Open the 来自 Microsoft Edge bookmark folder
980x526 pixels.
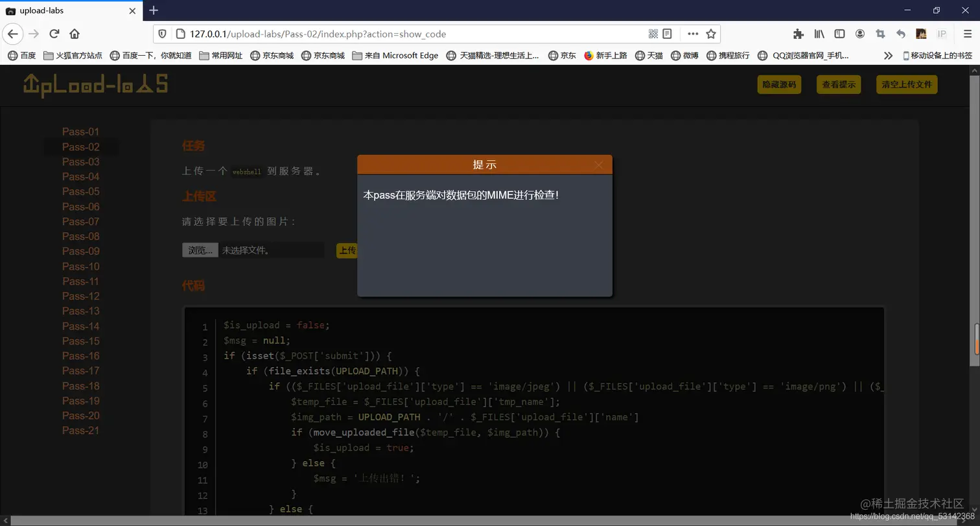click(x=395, y=56)
